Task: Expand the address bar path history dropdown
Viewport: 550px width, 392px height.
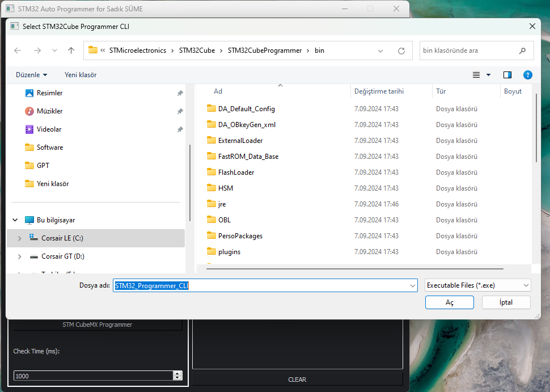Action: [x=380, y=51]
